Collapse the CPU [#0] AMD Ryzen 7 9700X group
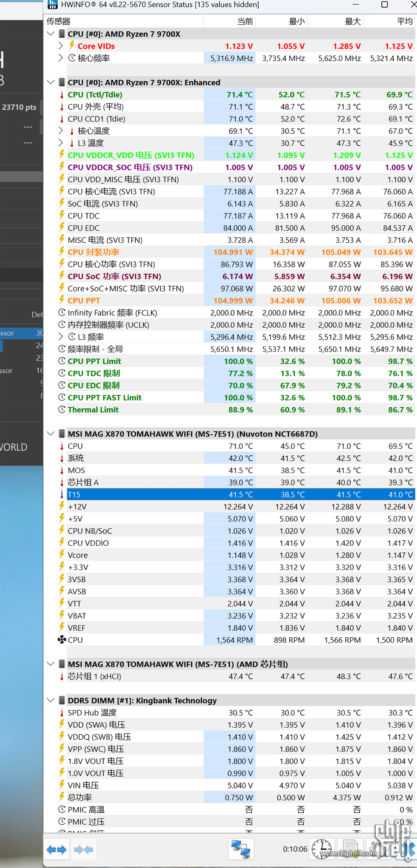Image resolution: width=417 pixels, height=868 pixels. (51, 34)
